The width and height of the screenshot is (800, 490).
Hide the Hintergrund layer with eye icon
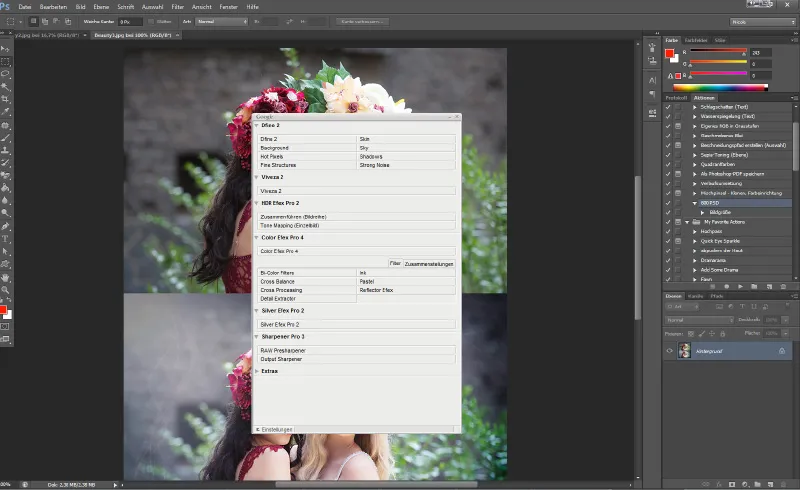[x=669, y=351]
